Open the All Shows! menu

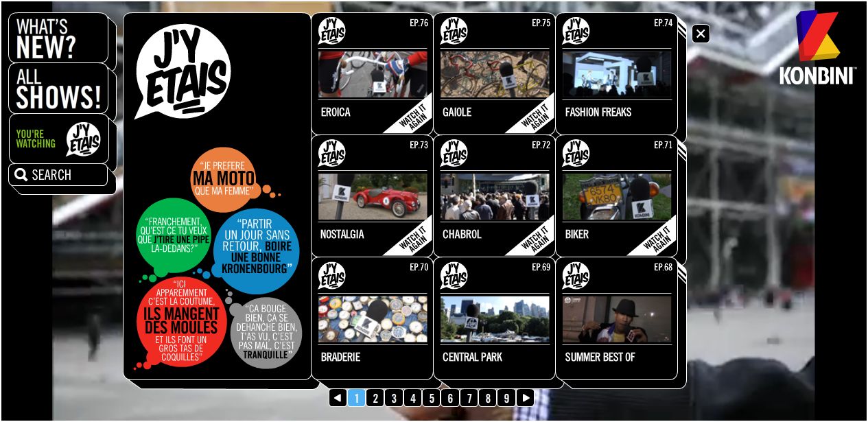pos(58,89)
